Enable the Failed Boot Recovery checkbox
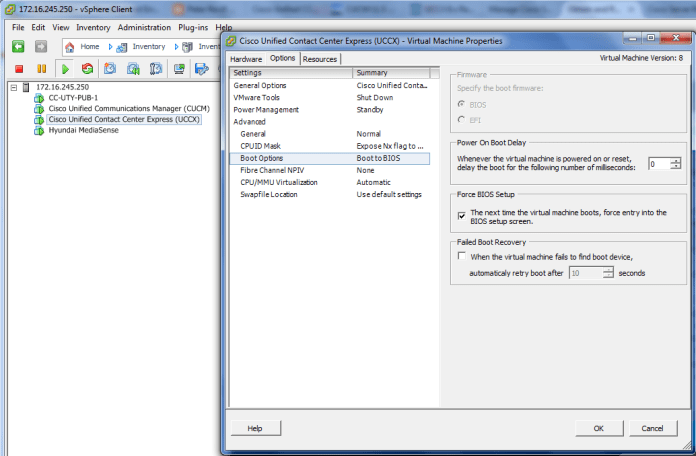This screenshot has height=456, width=696. [461, 257]
